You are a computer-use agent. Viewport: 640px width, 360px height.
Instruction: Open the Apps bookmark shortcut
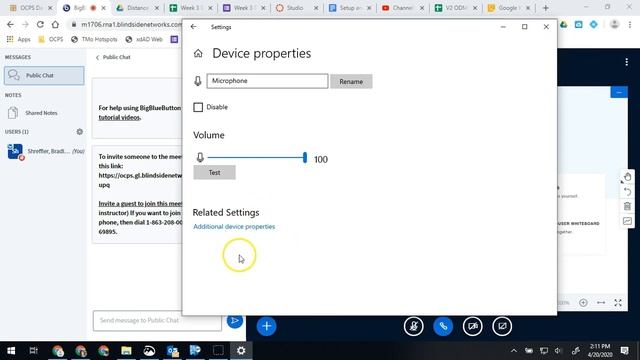(x=18, y=39)
